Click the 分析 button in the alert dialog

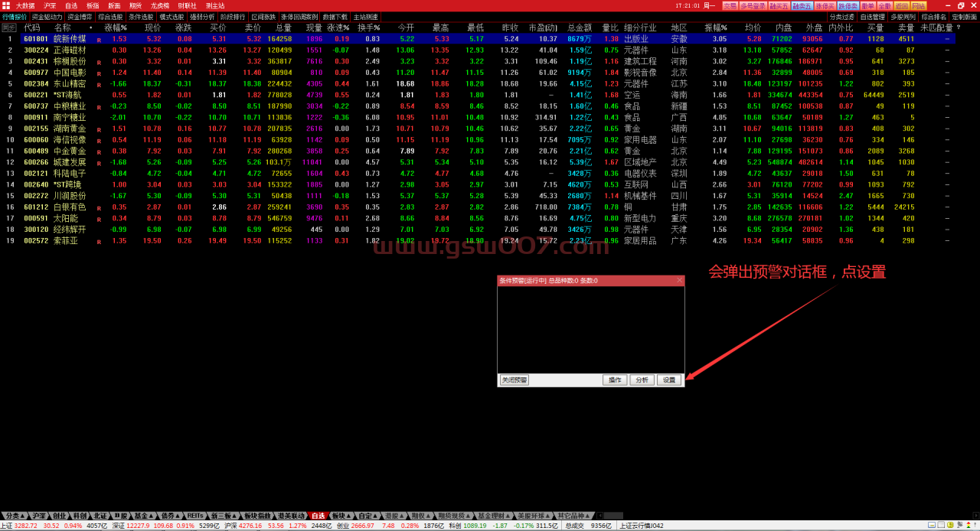(x=641, y=380)
